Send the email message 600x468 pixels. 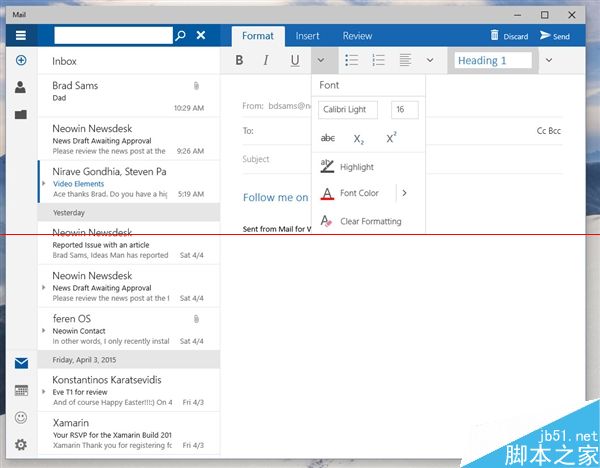pyautogui.click(x=554, y=36)
